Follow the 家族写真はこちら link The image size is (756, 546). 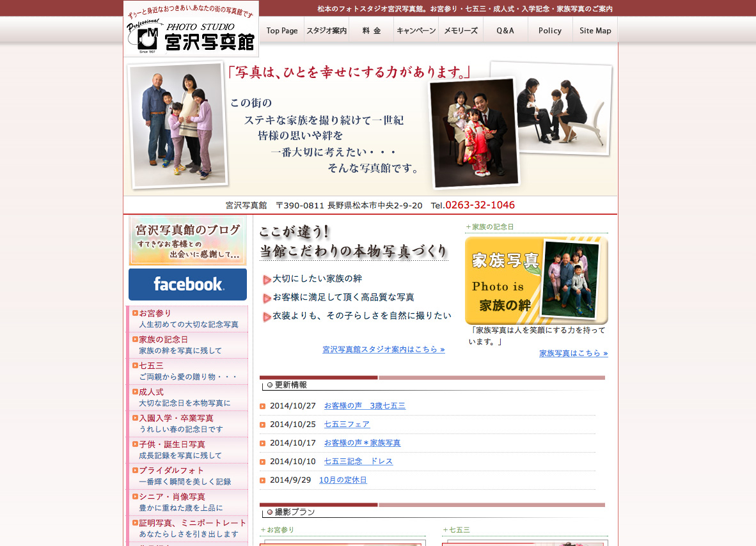click(x=573, y=354)
